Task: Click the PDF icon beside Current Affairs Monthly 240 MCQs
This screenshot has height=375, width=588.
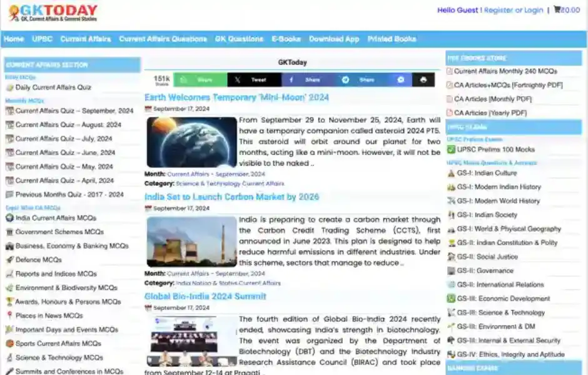Action: click(x=450, y=71)
